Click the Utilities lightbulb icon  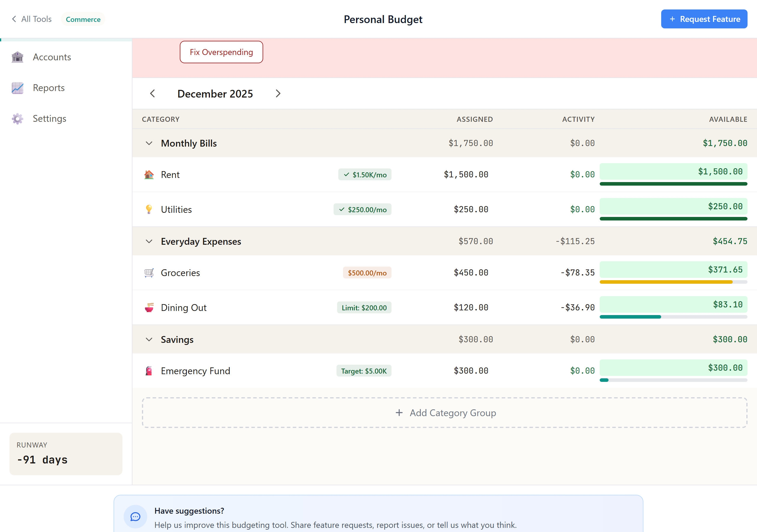click(x=149, y=209)
